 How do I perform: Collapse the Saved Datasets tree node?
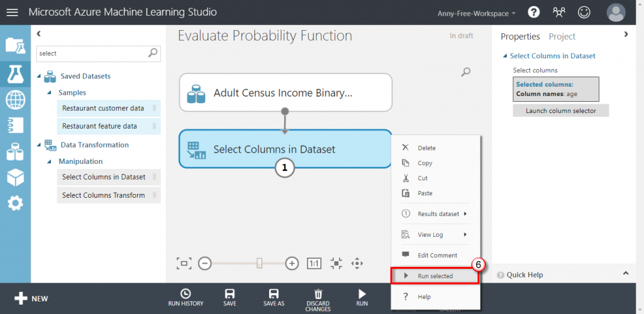pyautogui.click(x=39, y=77)
